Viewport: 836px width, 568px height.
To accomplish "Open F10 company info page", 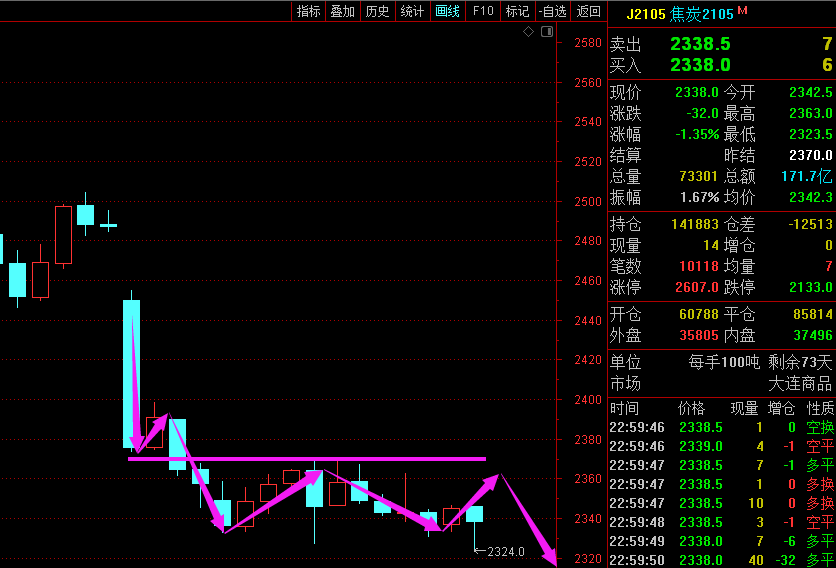I will [483, 12].
